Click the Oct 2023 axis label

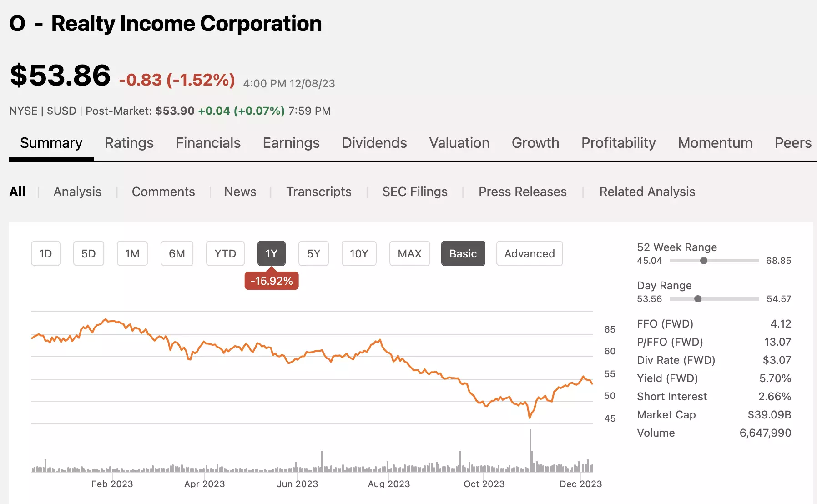click(484, 484)
